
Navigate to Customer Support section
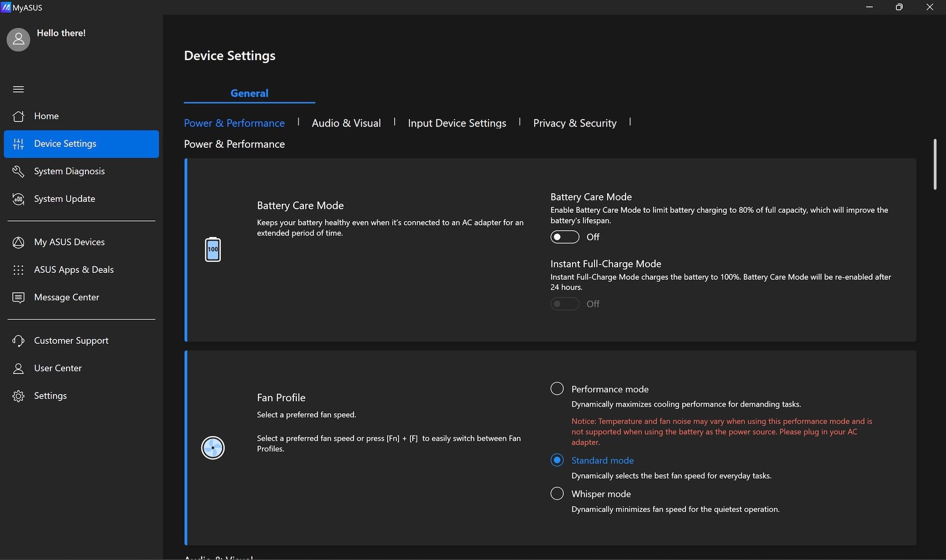click(x=71, y=340)
